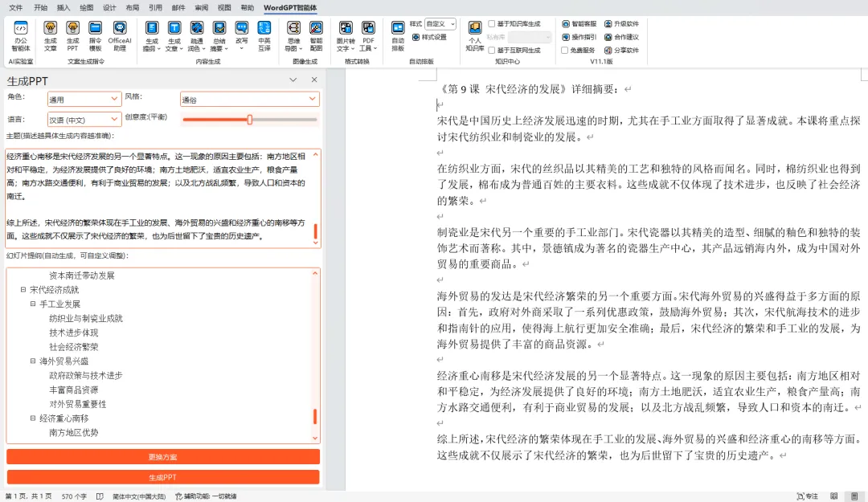This screenshot has width=868, height=502.
Task: Open the 样式 dropdown showing 自定义
Action: [x=440, y=24]
